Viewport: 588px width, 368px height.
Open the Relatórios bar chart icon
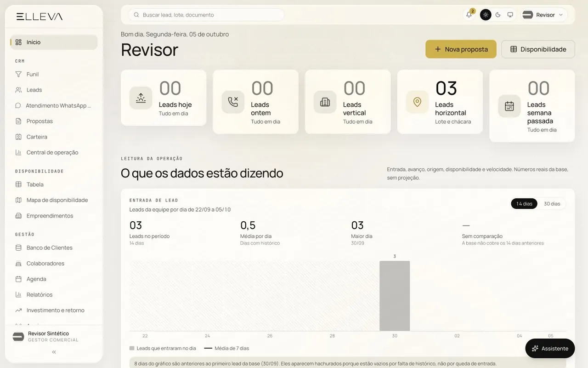point(18,294)
